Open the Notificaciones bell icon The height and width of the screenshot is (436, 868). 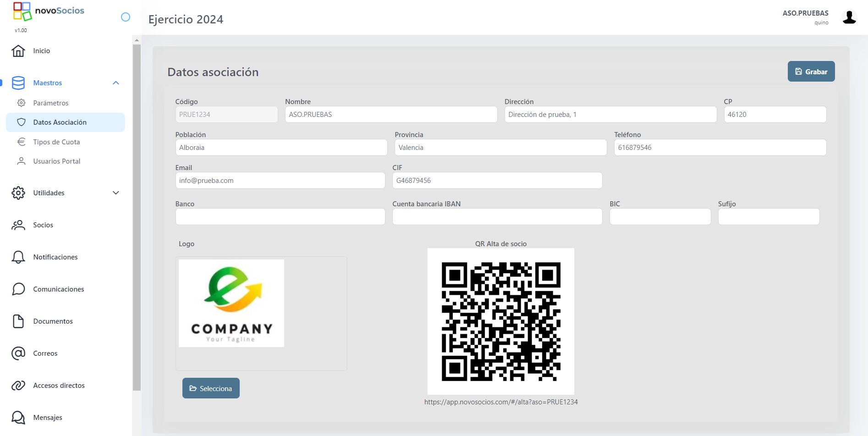(x=18, y=257)
